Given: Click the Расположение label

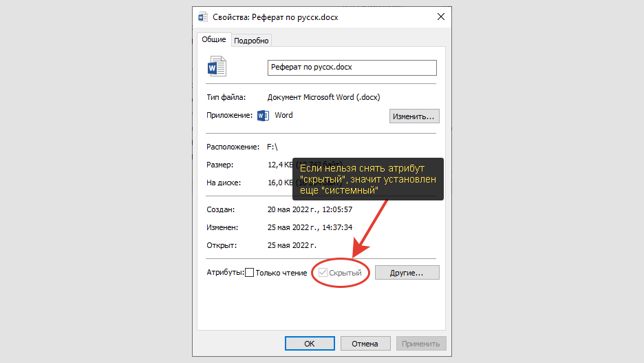Looking at the screenshot, I should [x=233, y=147].
